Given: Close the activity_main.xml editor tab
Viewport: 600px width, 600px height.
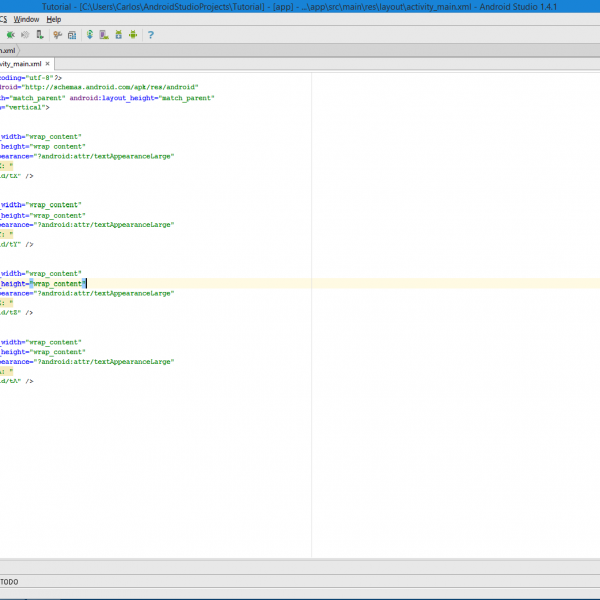Looking at the screenshot, I should pos(47,64).
